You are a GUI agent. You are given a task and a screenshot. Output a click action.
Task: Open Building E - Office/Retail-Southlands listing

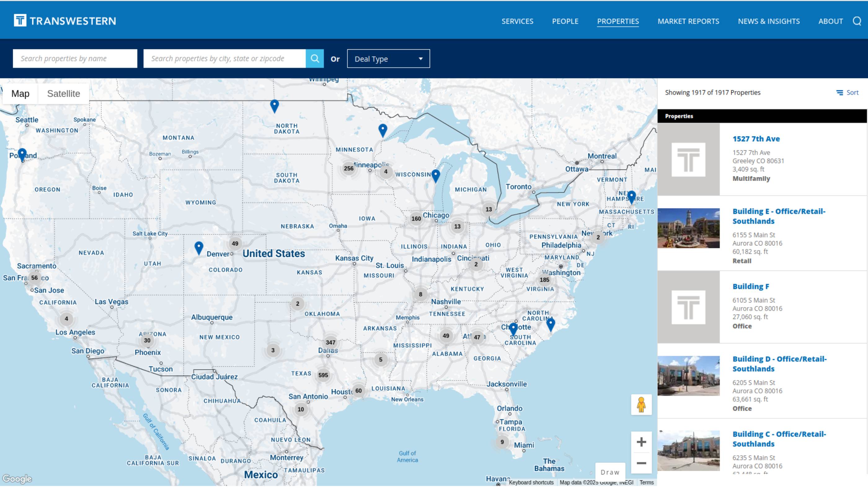click(779, 216)
